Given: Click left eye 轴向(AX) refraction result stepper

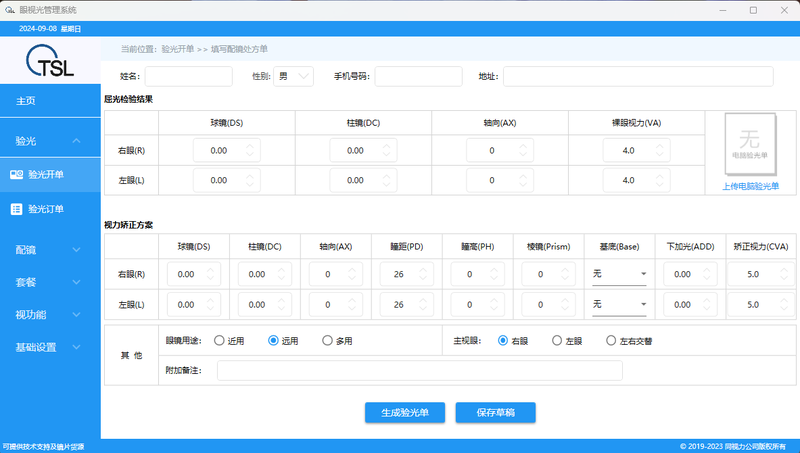Looking at the screenshot, I should (500, 180).
